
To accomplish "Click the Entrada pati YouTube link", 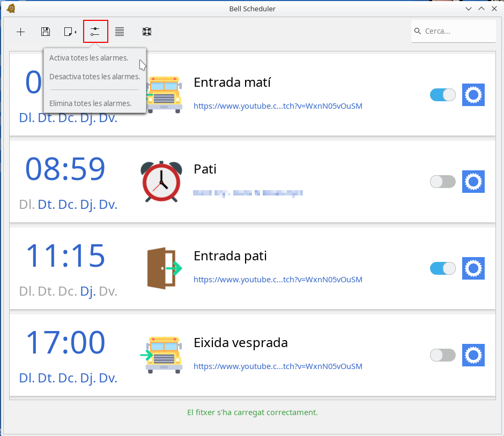I will pyautogui.click(x=278, y=280).
